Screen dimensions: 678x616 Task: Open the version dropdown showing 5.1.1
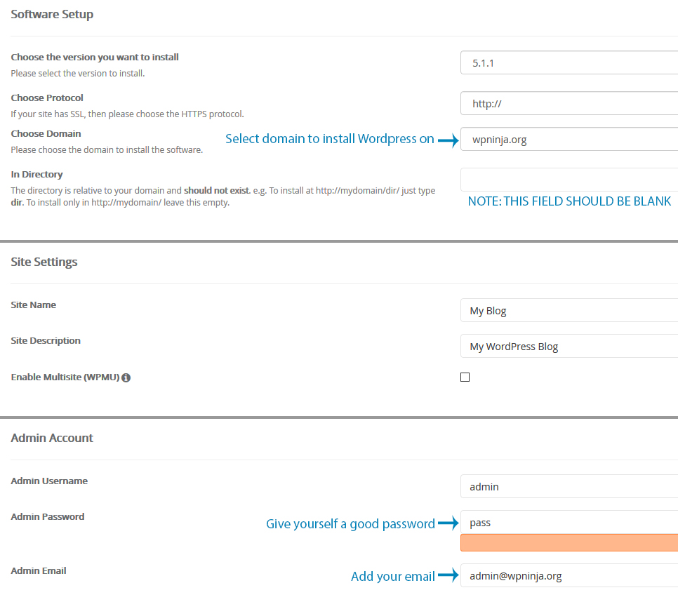click(x=569, y=63)
